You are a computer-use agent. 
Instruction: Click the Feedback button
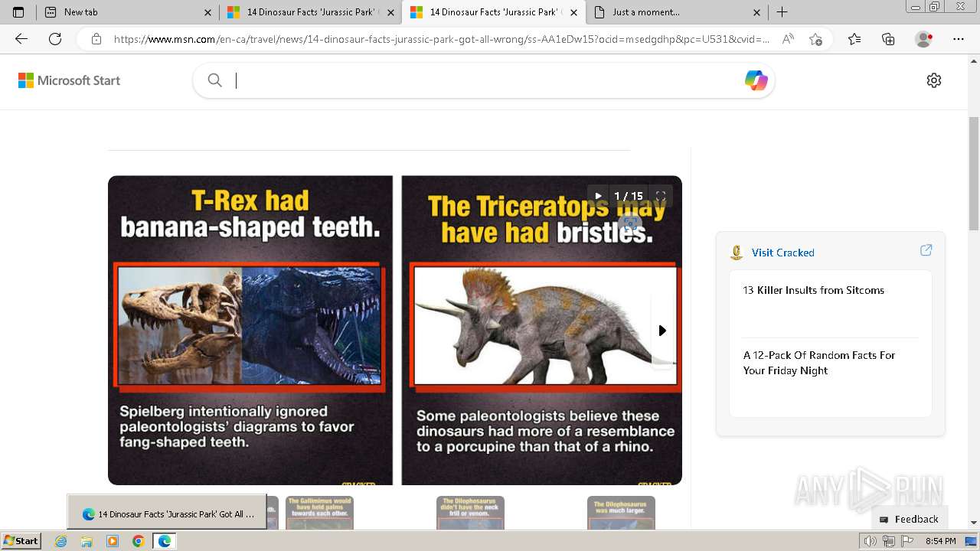pyautogui.click(x=910, y=519)
